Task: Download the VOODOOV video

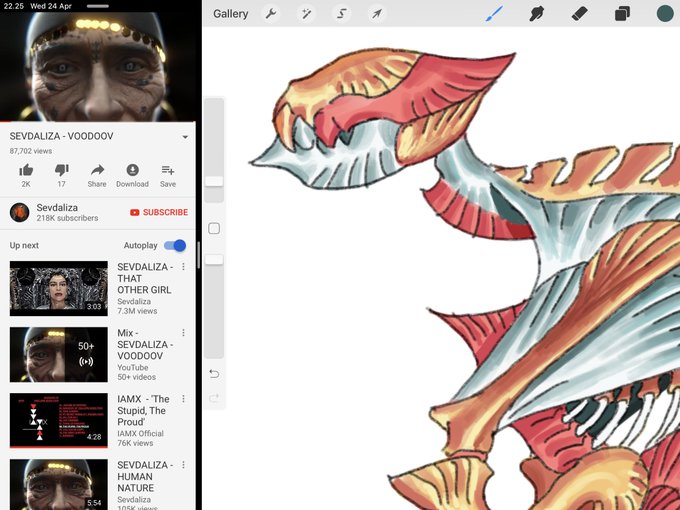Action: [x=132, y=175]
